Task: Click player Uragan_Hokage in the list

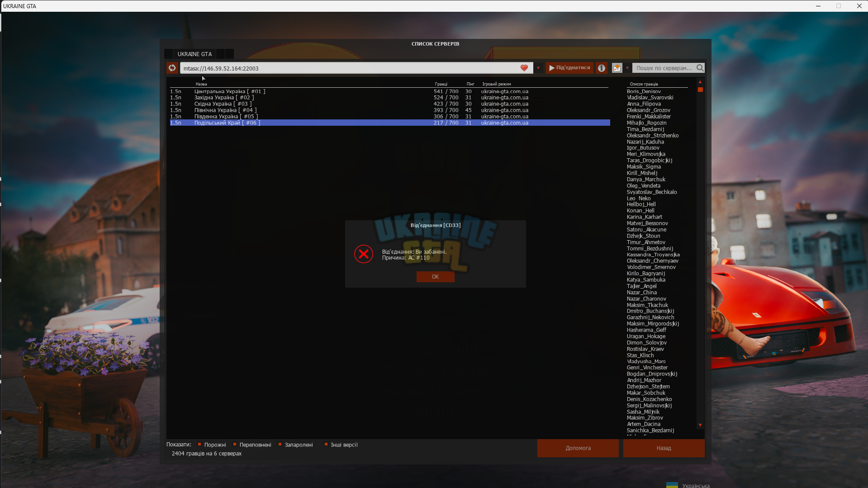Action: 646,336
